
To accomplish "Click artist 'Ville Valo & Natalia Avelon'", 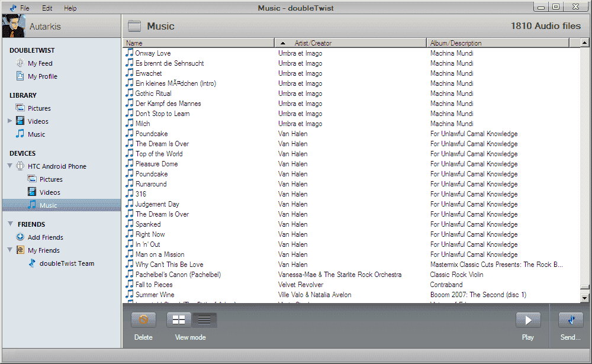I will pos(314,295).
